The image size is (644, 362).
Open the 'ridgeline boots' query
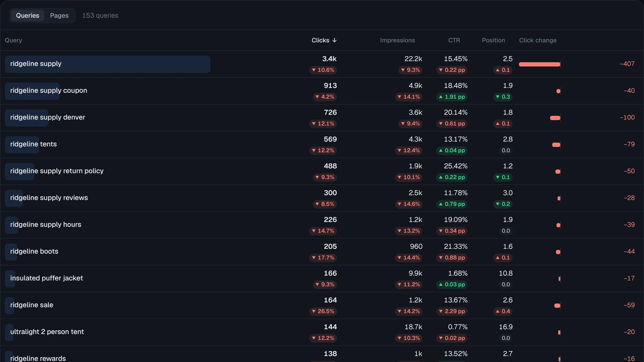click(x=34, y=251)
